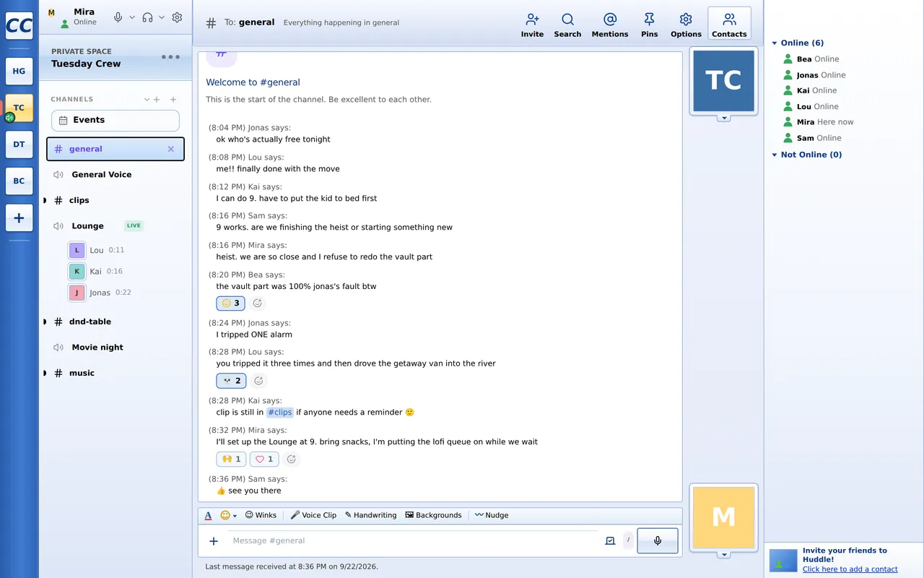Show Mentions from the header toolbar
Image resolution: width=924 pixels, height=578 pixels.
(610, 24)
